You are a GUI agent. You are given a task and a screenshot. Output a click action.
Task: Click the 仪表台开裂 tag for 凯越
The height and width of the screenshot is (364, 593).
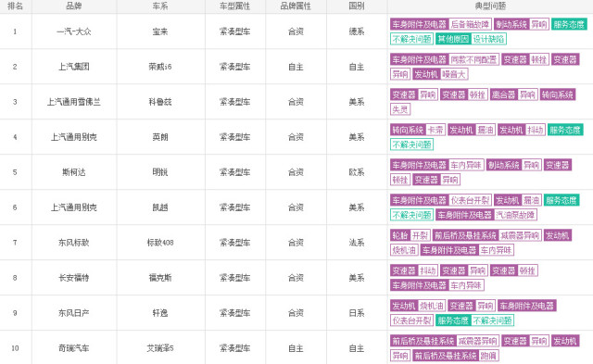point(470,200)
